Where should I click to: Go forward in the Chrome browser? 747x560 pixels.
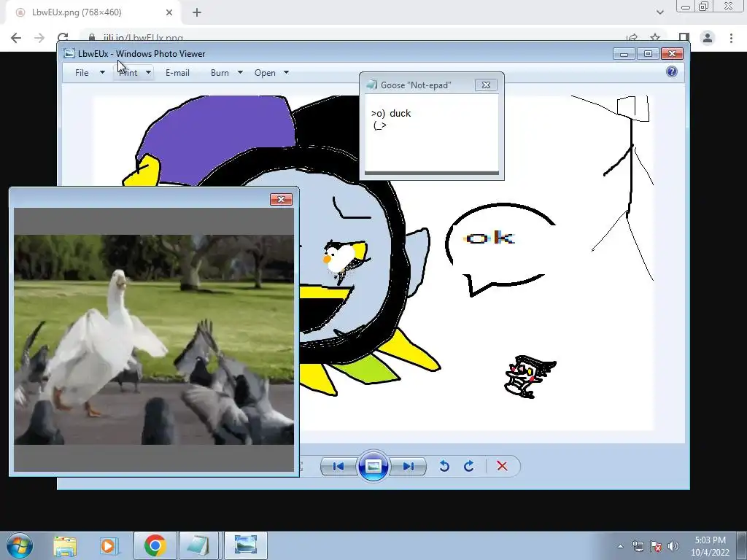click(x=39, y=38)
